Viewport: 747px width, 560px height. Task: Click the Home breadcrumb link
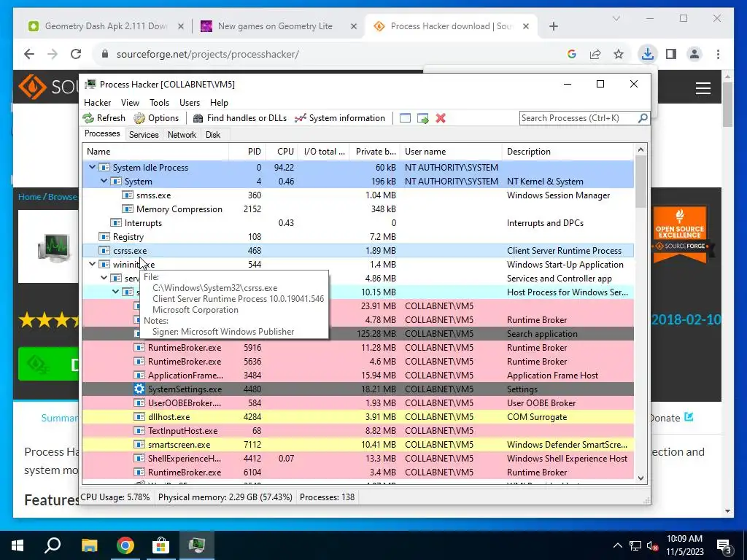29,197
